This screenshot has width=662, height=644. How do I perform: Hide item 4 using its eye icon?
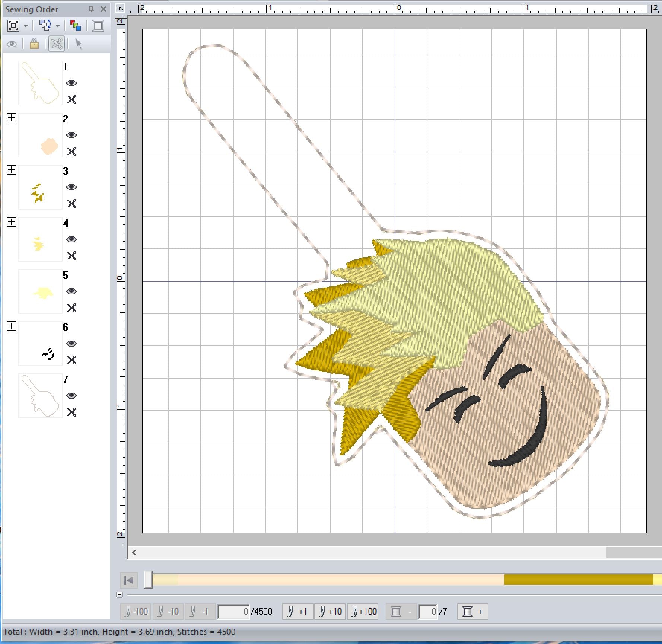pyautogui.click(x=71, y=239)
